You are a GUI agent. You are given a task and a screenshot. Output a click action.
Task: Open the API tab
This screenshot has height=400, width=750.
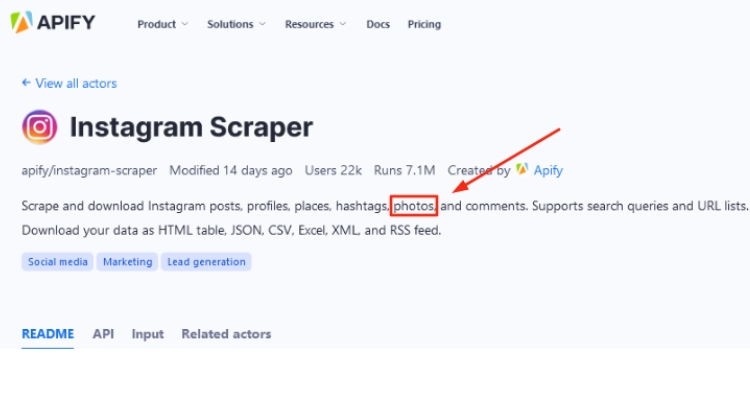103,334
